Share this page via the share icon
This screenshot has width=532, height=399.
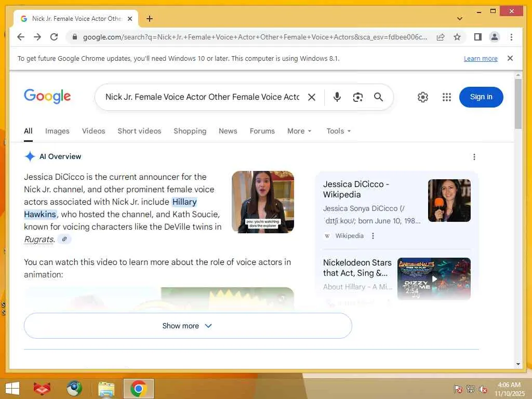(x=441, y=37)
